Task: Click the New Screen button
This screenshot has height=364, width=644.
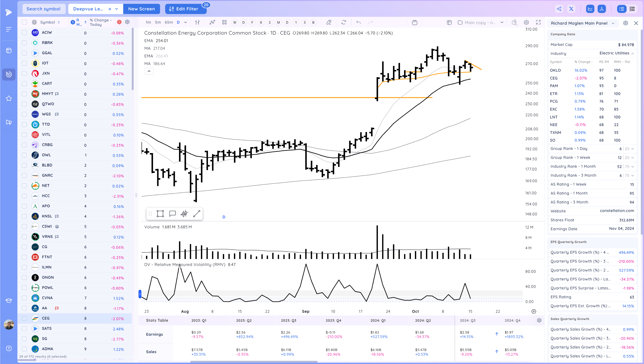Action: 141,9
